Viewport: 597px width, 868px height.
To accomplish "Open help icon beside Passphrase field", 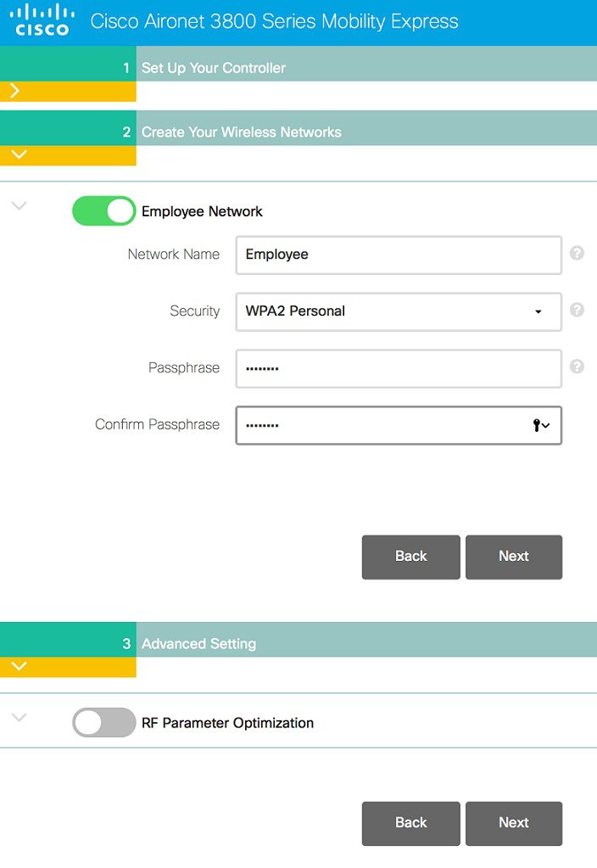I will click(x=577, y=367).
